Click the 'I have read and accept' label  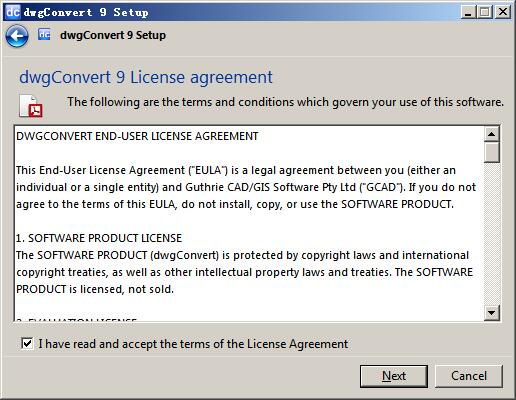click(x=193, y=344)
